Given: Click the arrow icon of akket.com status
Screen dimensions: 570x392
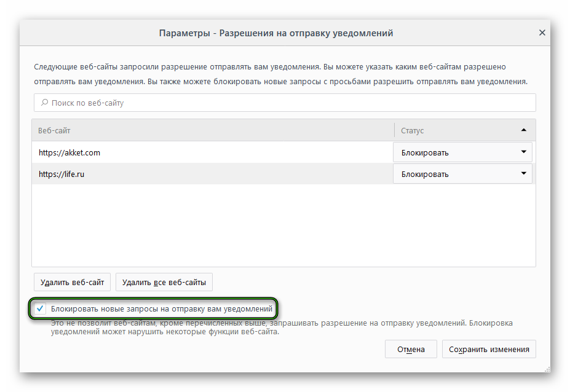Looking at the screenshot, I should (523, 152).
